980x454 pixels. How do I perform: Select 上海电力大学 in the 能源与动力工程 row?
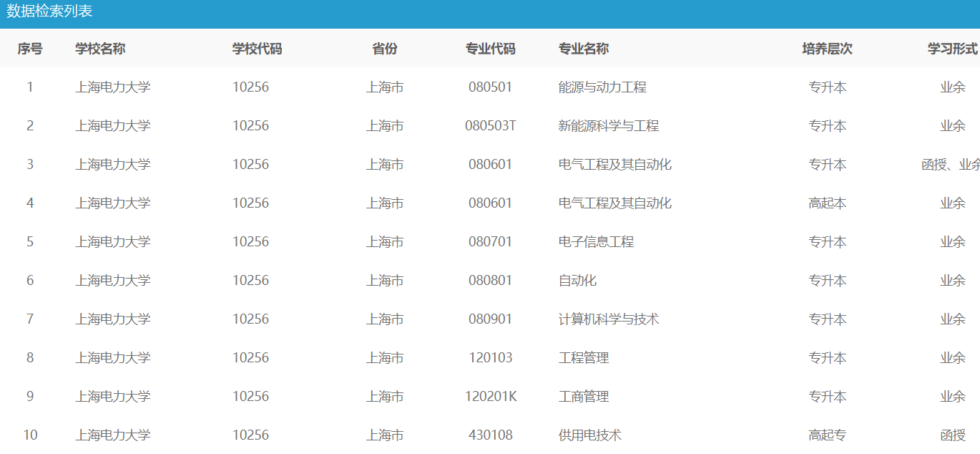[x=113, y=87]
